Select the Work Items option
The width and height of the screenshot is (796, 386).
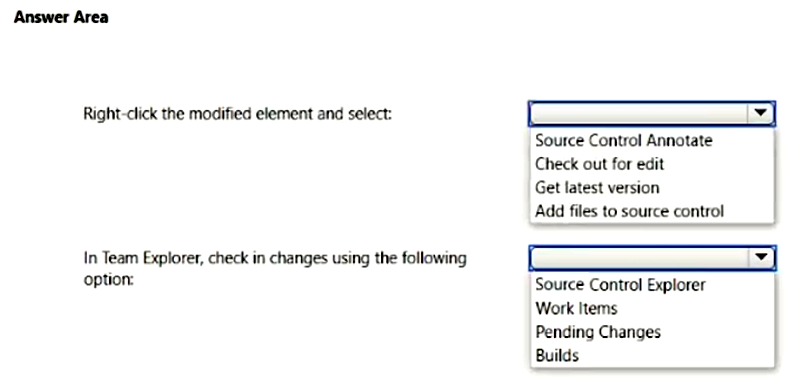tap(576, 308)
